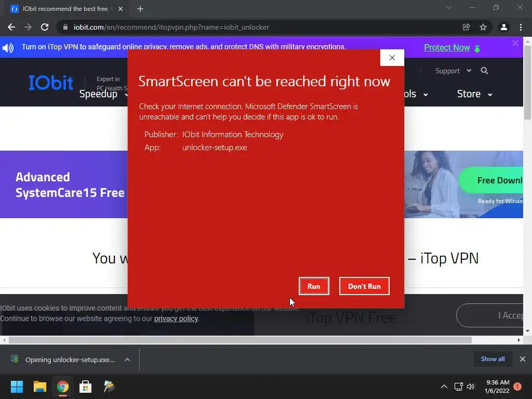Expand unlocker-setup.exe download options chevron
The width and height of the screenshot is (532, 399).
[127, 360]
